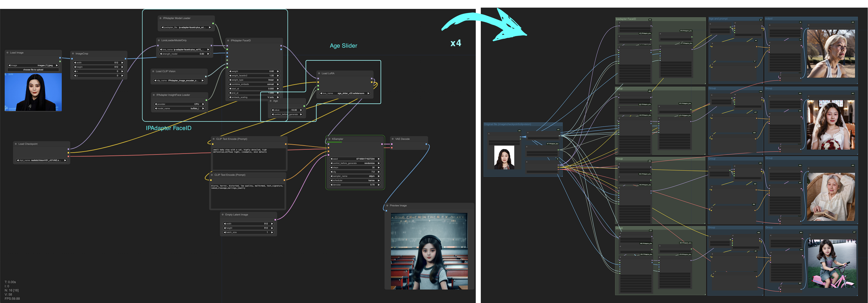Collapse the Load Image node via its dot
The width and height of the screenshot is (868, 303).
pyautogui.click(x=7, y=53)
